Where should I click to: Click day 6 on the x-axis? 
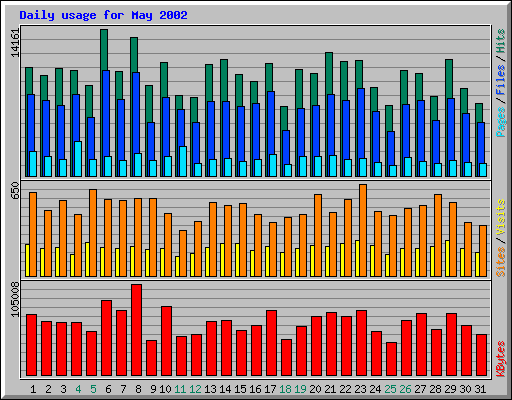coord(108,389)
